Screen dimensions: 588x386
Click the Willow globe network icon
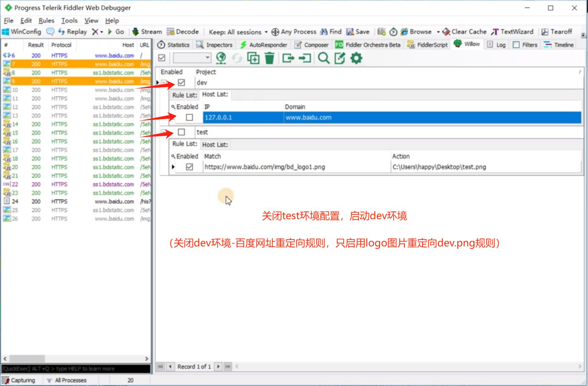[221, 58]
